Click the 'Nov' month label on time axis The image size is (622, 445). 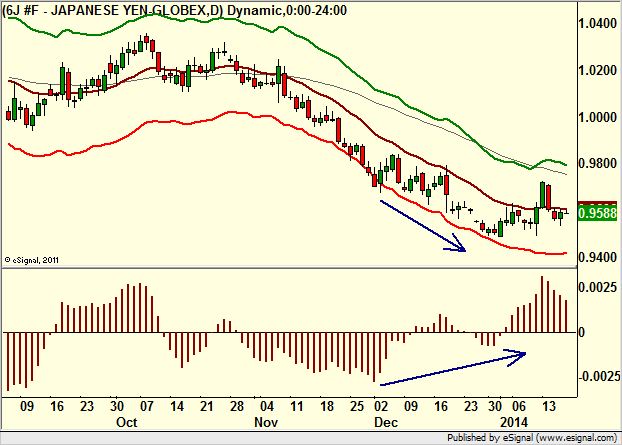click(266, 422)
